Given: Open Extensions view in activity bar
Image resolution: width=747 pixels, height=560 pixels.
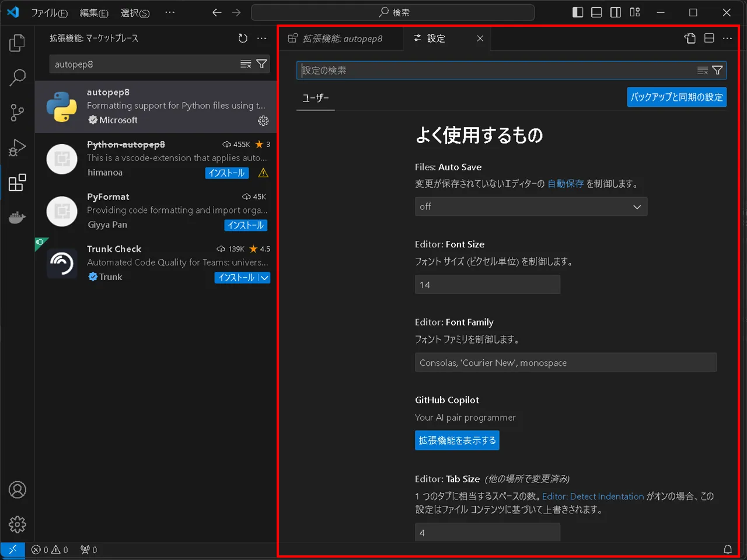Looking at the screenshot, I should tap(18, 183).
